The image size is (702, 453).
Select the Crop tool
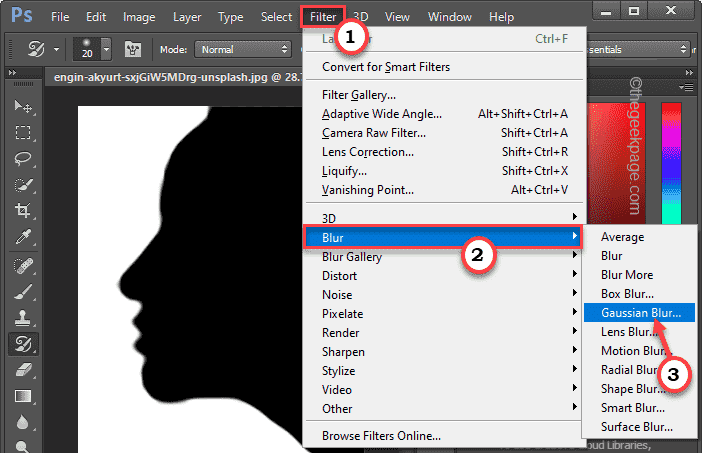click(22, 211)
